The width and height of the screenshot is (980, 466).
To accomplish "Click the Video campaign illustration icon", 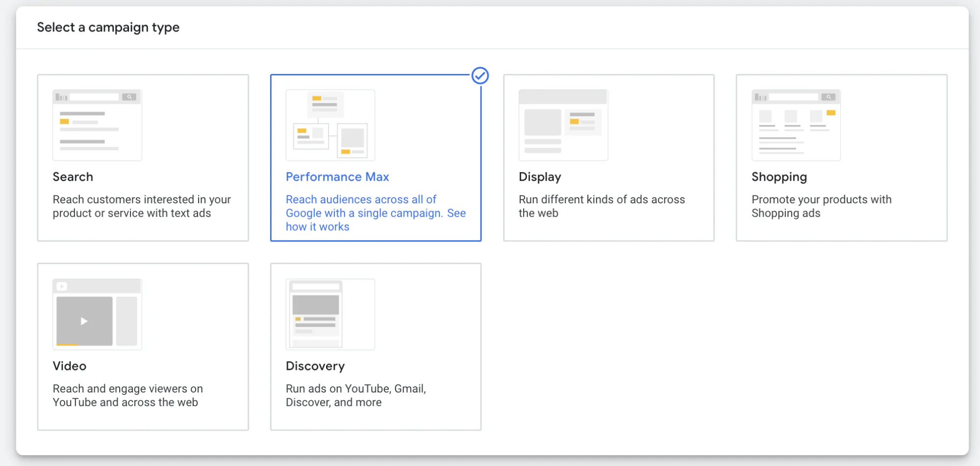I will pos(97,314).
